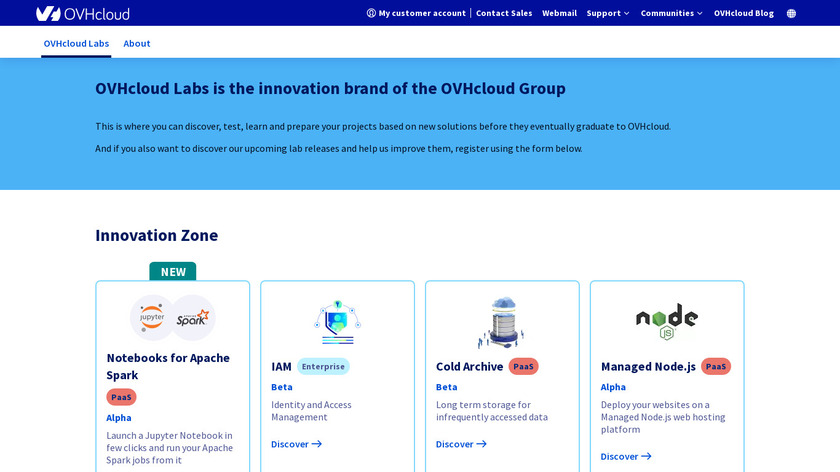Click the NEW badge
Viewport: 840px width, 472px height.
coord(172,272)
